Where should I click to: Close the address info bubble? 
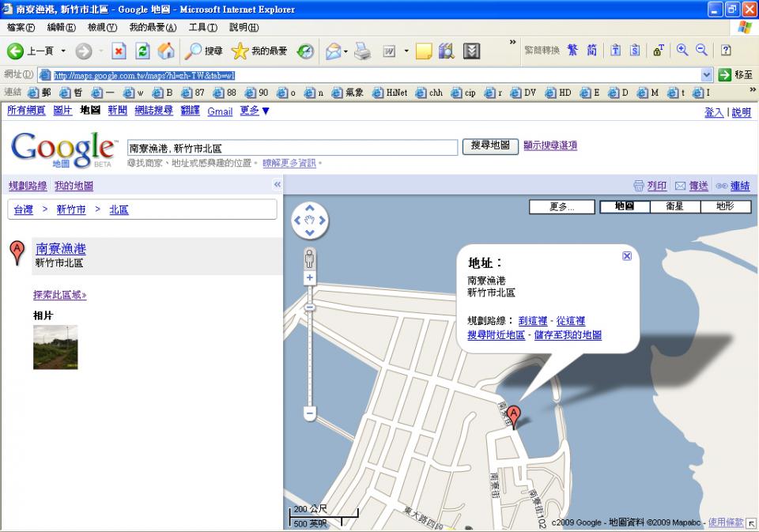pyautogui.click(x=626, y=256)
